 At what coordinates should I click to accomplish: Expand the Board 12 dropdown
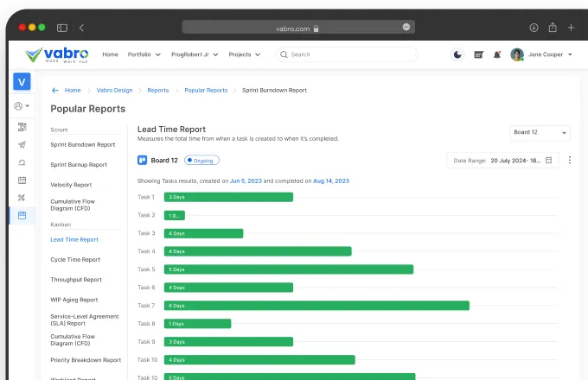coord(540,132)
